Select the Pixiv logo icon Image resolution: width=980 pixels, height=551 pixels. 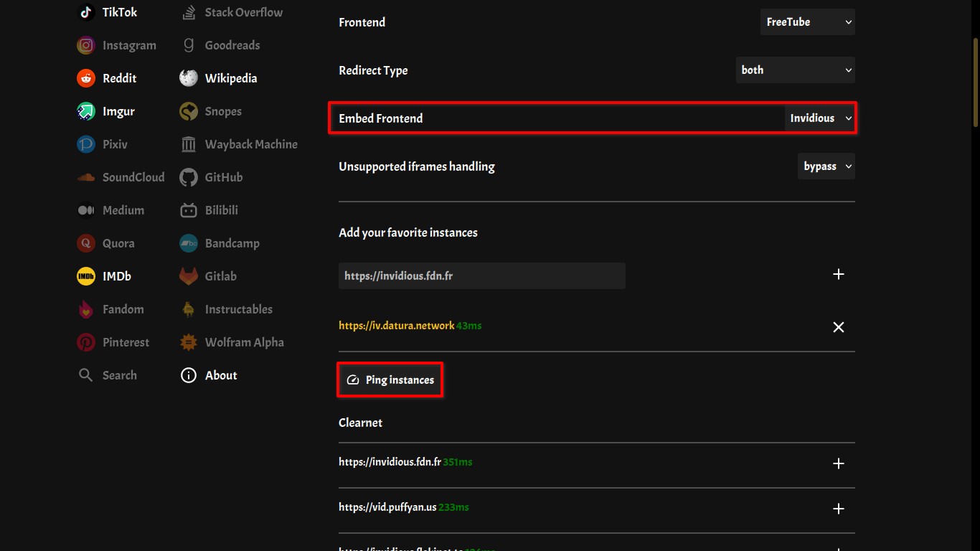(x=86, y=144)
